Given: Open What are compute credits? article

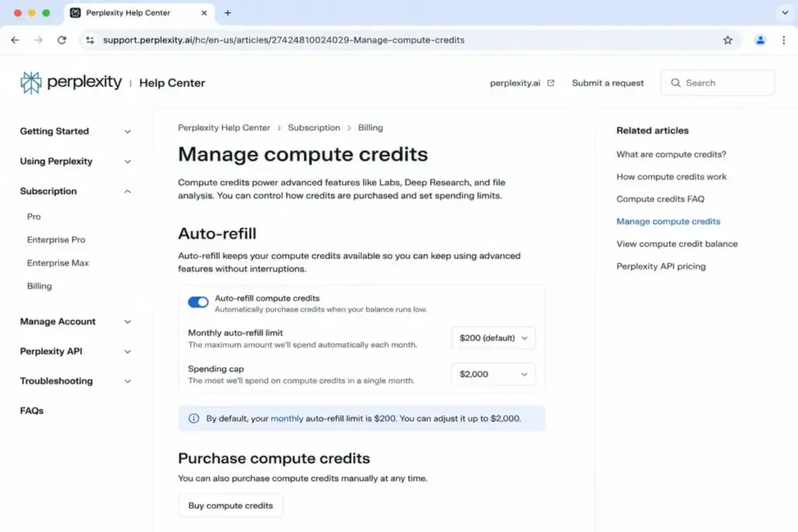Looking at the screenshot, I should click(x=671, y=154).
